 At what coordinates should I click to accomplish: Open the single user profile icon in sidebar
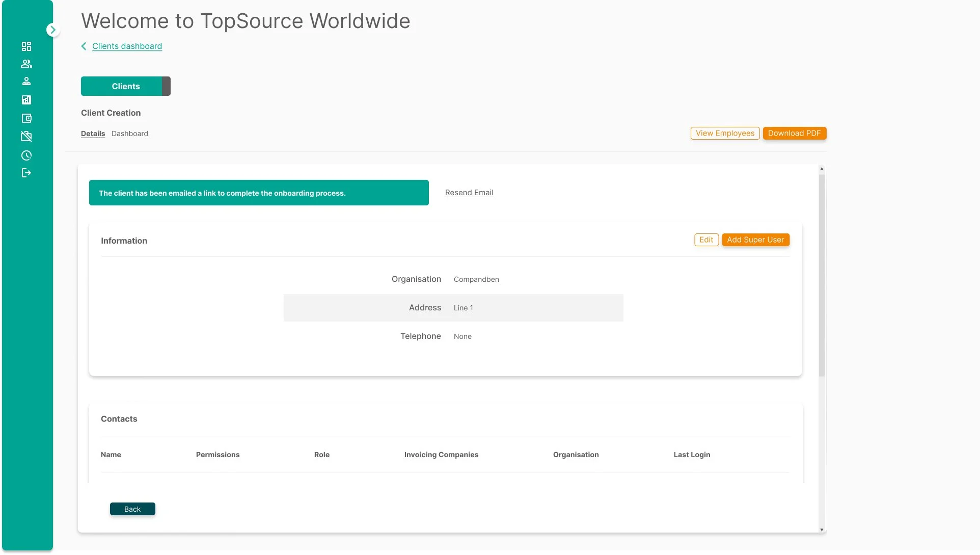pos(26,81)
